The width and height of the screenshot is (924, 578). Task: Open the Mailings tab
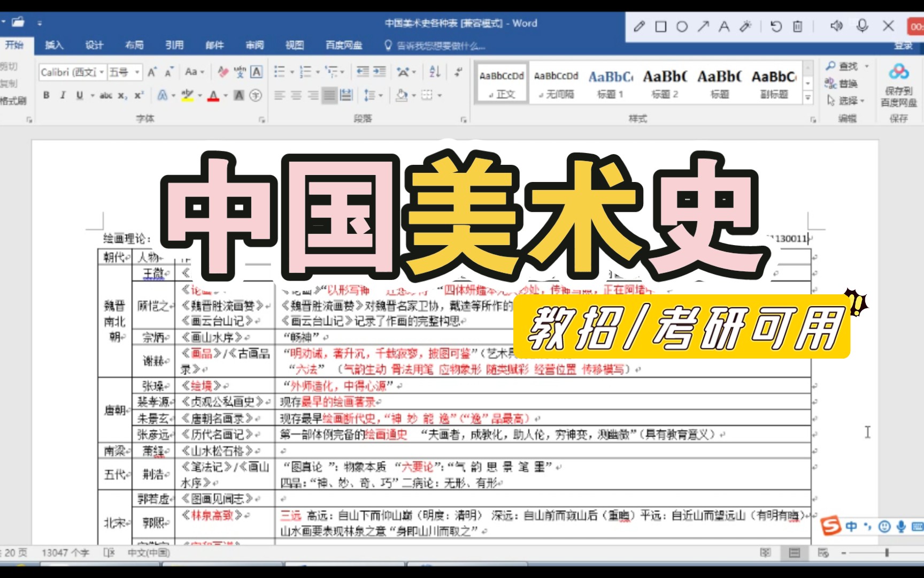214,45
